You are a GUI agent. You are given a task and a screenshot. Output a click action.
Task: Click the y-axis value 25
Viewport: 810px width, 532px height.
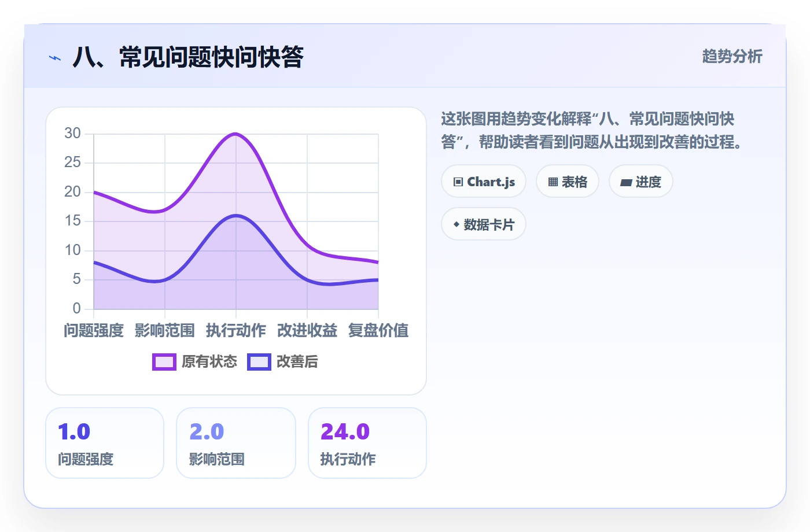(72, 162)
